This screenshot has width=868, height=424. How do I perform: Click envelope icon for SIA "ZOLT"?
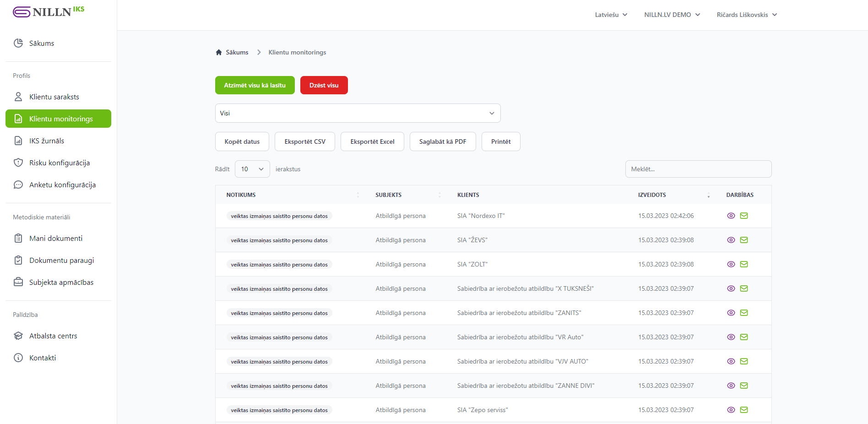tap(744, 264)
